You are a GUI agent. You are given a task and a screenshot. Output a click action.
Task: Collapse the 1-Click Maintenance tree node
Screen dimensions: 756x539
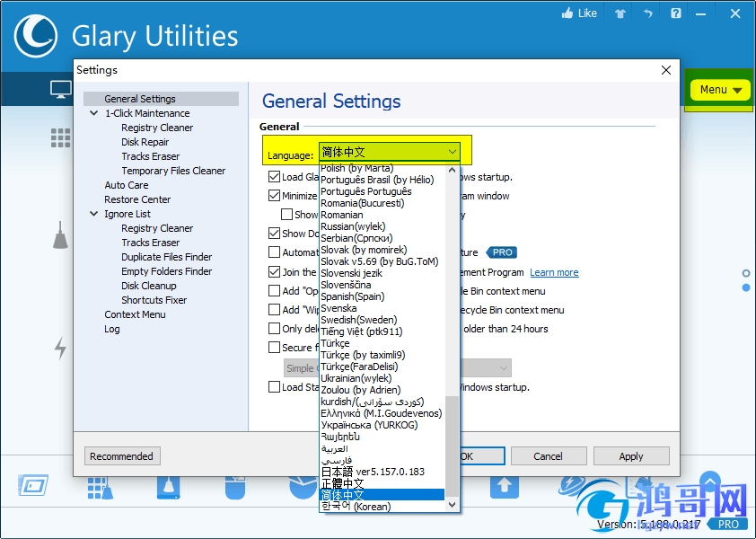tap(94, 113)
